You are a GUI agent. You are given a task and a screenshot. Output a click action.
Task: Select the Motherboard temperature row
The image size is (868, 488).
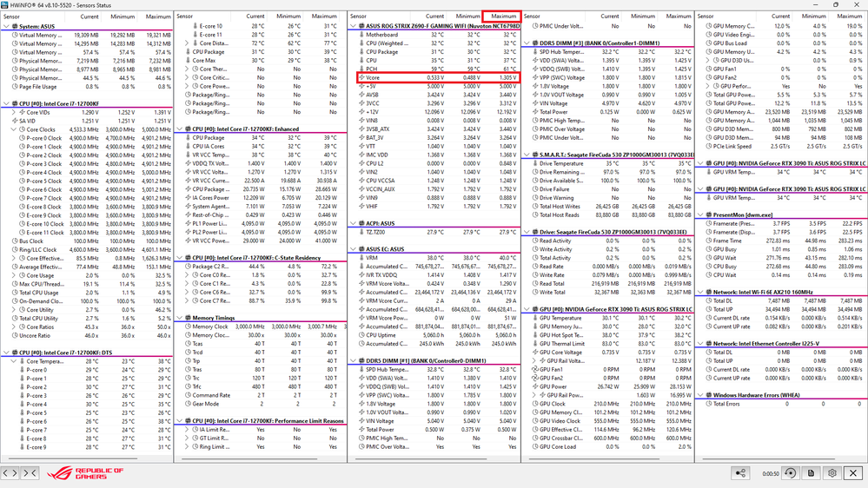[x=434, y=35]
